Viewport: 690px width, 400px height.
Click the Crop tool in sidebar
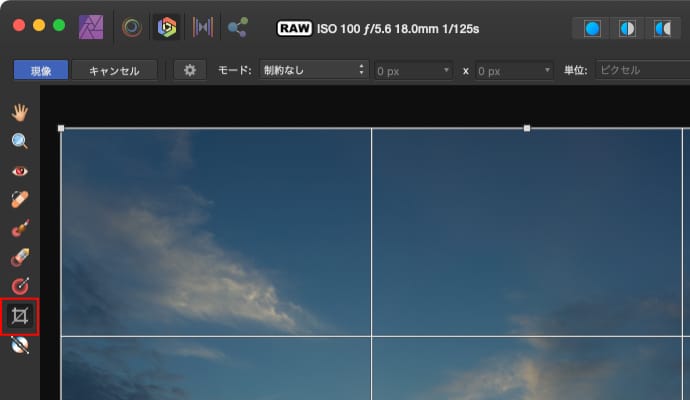(20, 316)
